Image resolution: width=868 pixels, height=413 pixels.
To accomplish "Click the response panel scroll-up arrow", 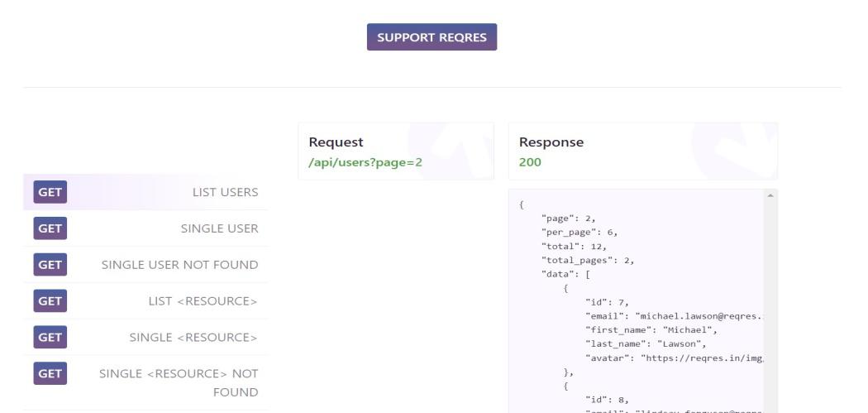I will point(770,195).
